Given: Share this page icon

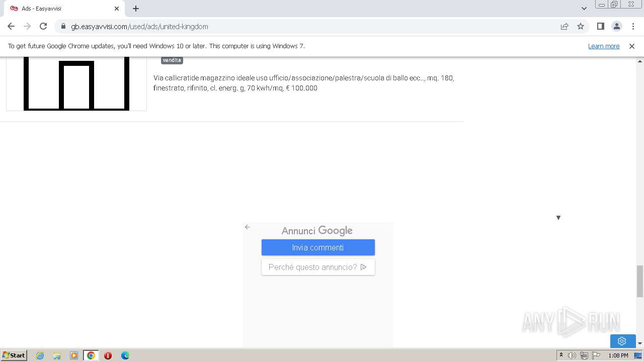Looking at the screenshot, I should point(565,26).
